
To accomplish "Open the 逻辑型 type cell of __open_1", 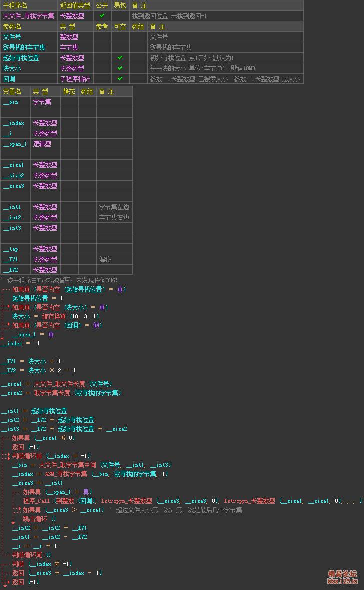I will point(45,144).
